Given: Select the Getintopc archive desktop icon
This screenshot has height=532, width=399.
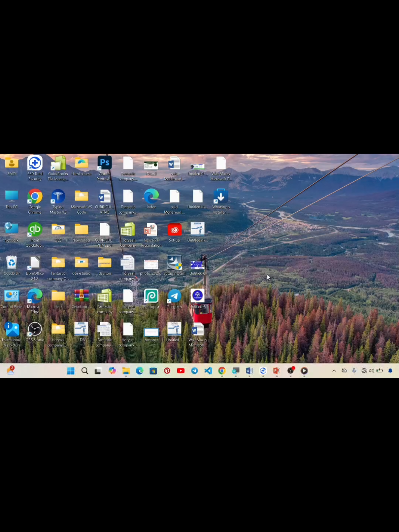Looking at the screenshot, I should point(81,299).
